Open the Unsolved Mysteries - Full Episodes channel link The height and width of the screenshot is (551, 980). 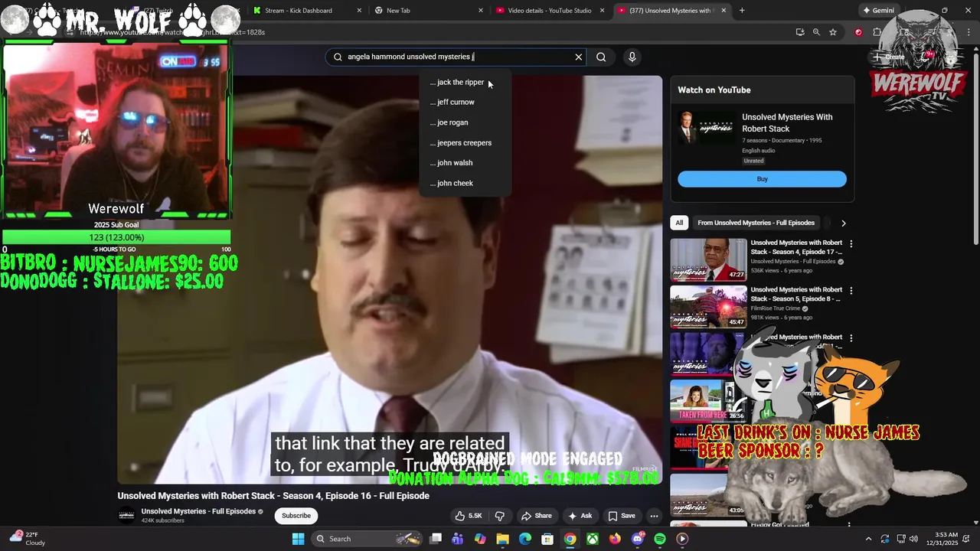click(198, 511)
